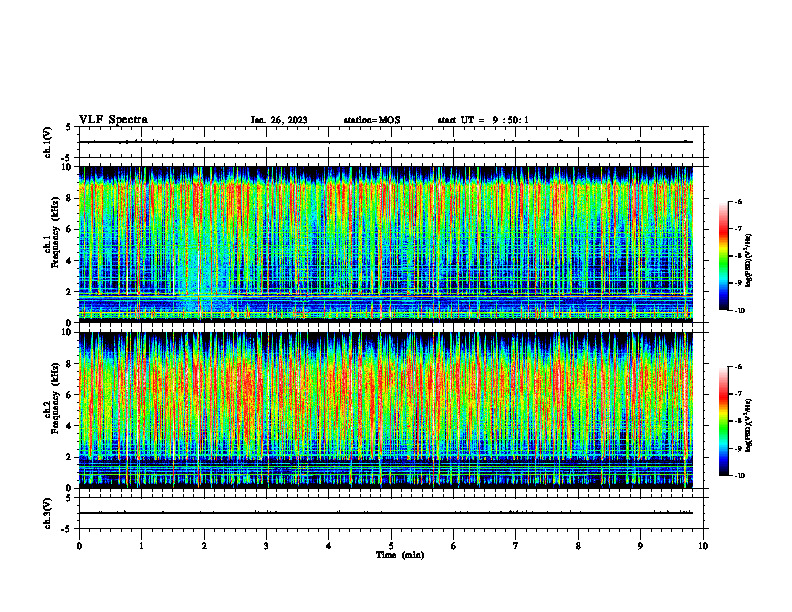Screen dimensions: 792x612
Task: Click the ch.1 colorbar log(PSD) label
Action: point(749,261)
